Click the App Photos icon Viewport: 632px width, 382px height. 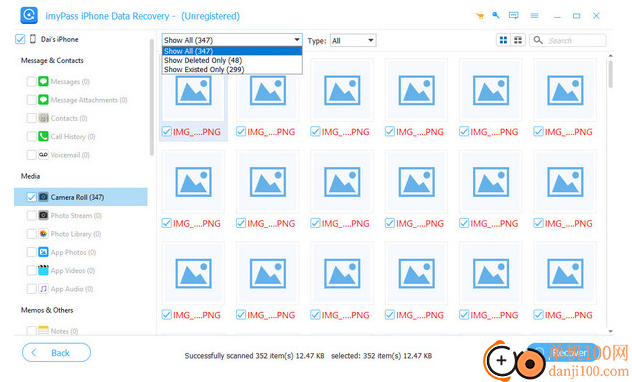pyautogui.click(x=43, y=252)
